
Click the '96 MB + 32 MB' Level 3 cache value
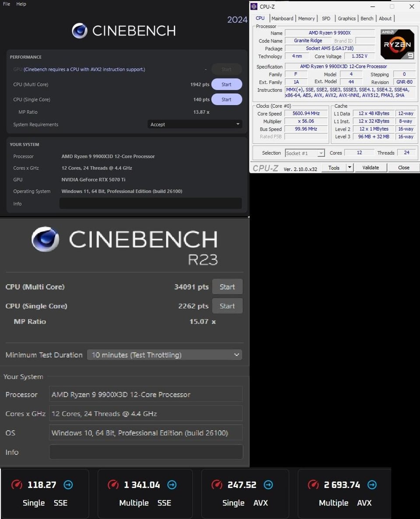coord(374,136)
